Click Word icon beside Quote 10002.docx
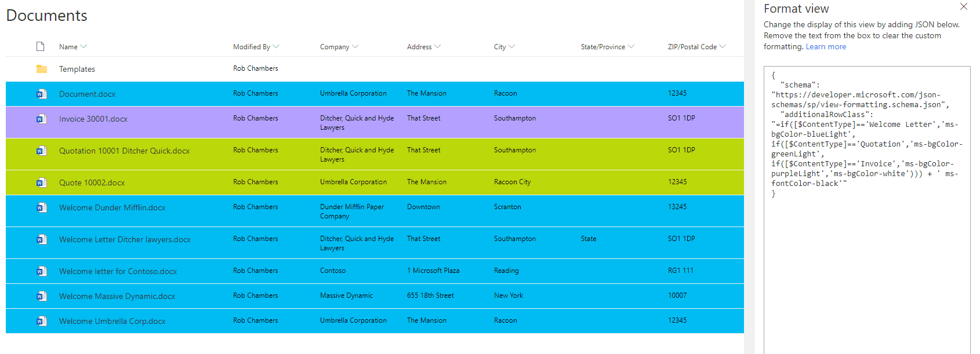 point(42,183)
